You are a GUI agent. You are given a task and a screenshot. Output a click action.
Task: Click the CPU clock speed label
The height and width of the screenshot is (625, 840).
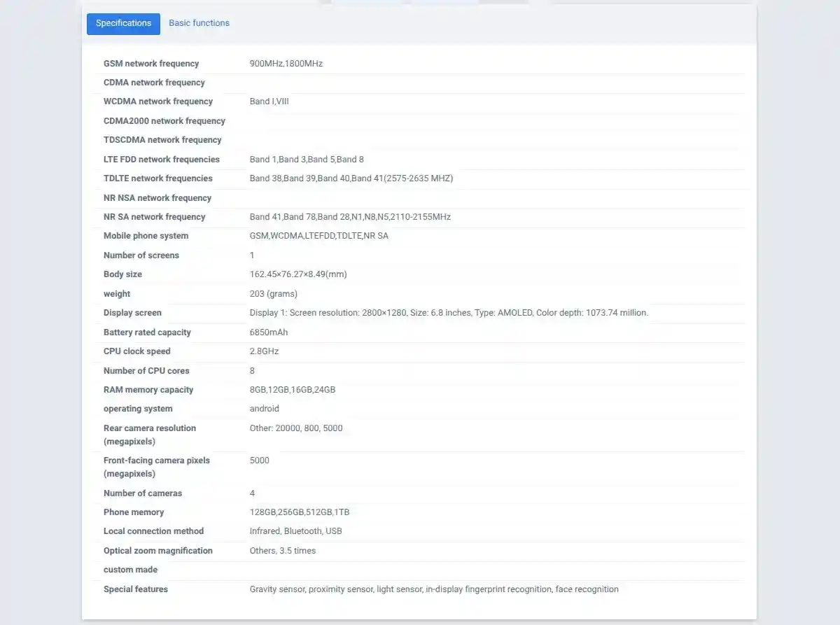tap(137, 351)
